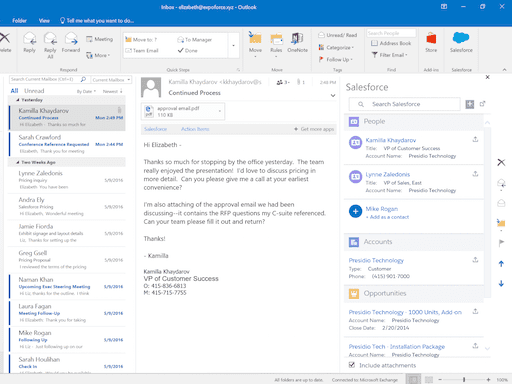Open Lynne Zaledonis Salesforce contact link

point(388,174)
